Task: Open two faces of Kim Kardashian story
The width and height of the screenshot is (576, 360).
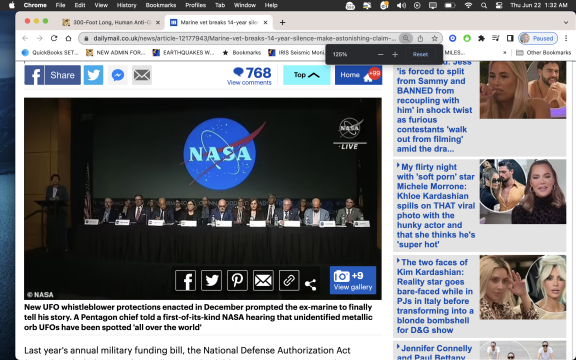Action: 435,296
